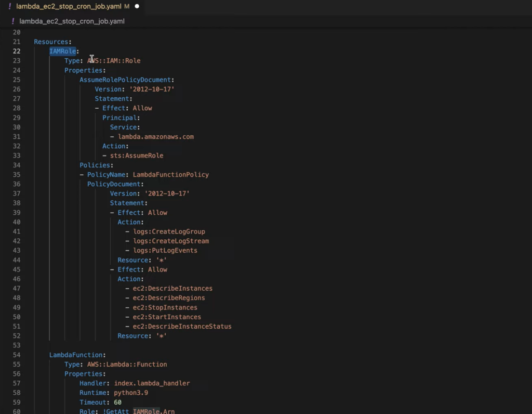Click 'LambdaFunction:' key

click(x=77, y=355)
